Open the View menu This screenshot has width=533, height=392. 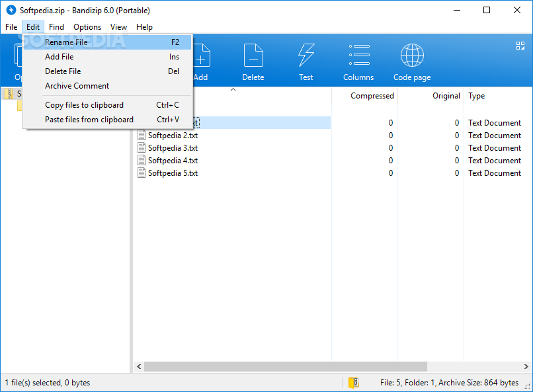coord(118,27)
